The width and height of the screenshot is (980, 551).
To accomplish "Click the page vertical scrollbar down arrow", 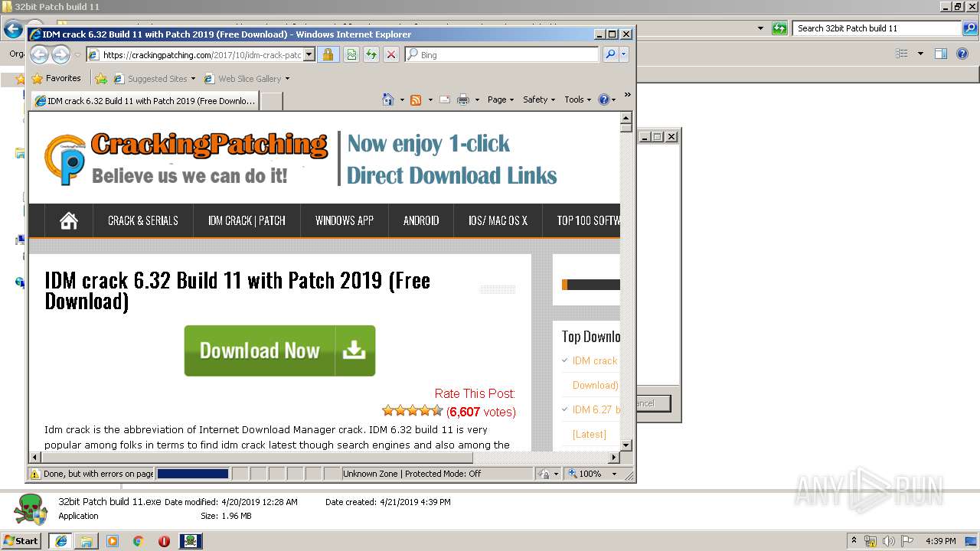I will pyautogui.click(x=626, y=445).
